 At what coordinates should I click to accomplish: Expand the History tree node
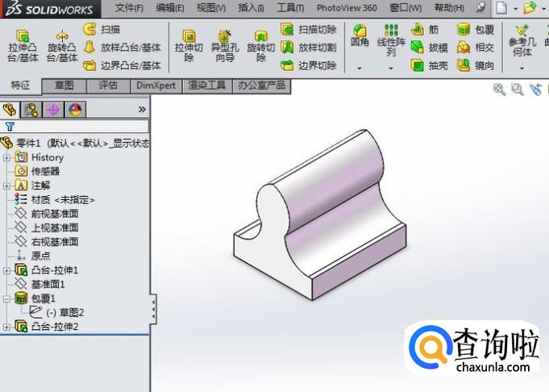coord(6,157)
